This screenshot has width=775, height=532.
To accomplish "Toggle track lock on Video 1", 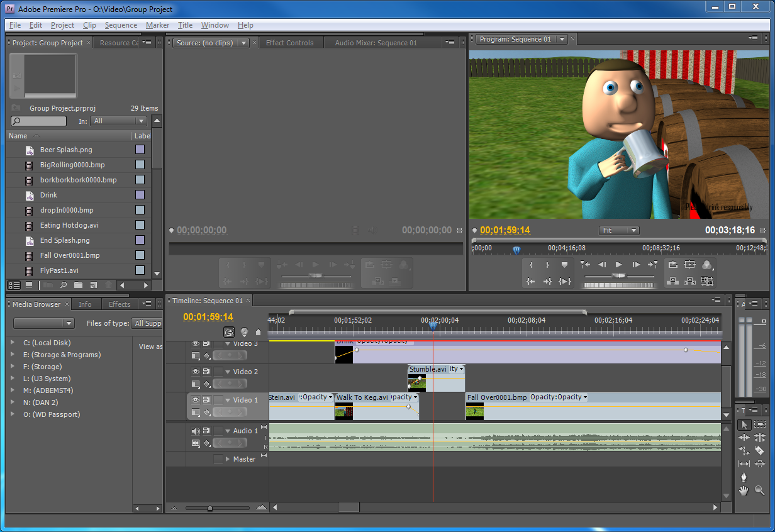I will [x=218, y=400].
